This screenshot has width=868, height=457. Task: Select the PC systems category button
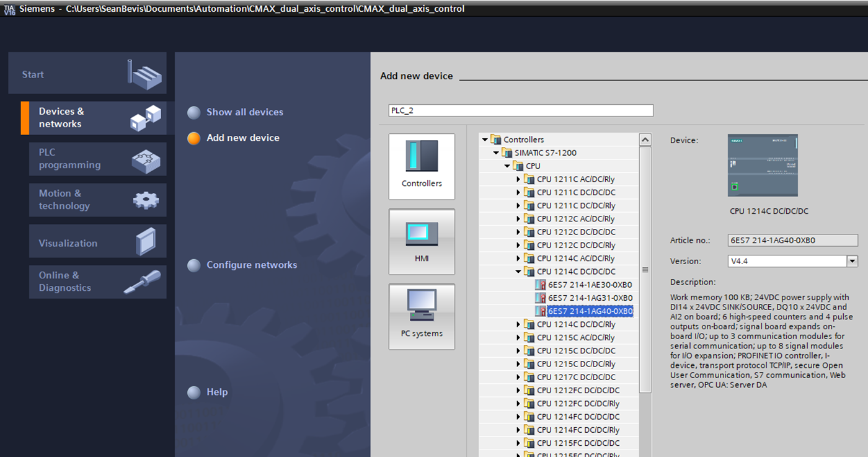[422, 317]
